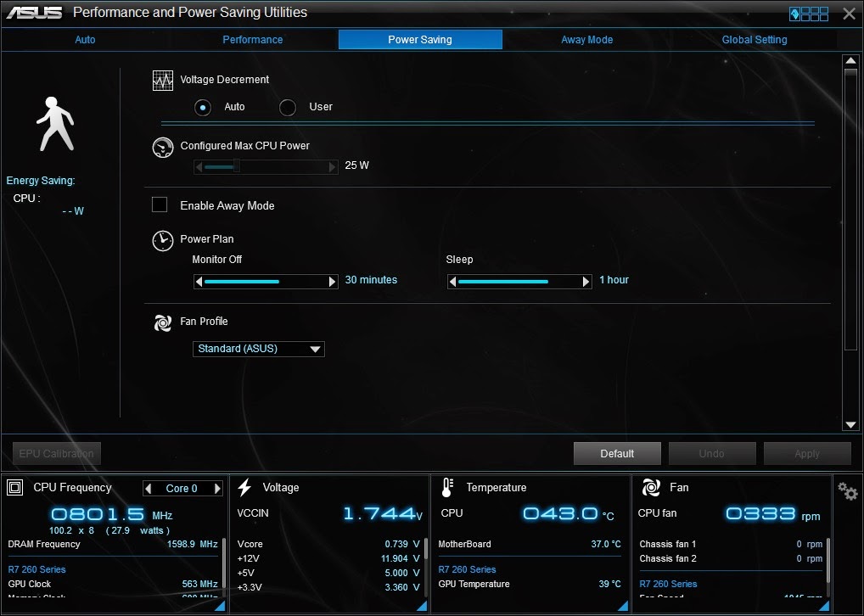
Task: Click the Fan Profile fan icon
Action: pyautogui.click(x=163, y=323)
